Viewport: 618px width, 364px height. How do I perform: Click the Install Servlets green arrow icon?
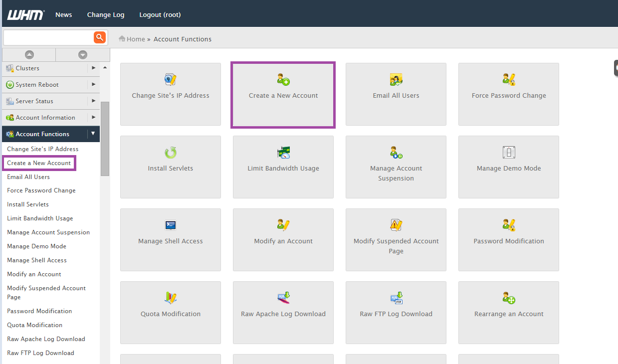tap(171, 153)
